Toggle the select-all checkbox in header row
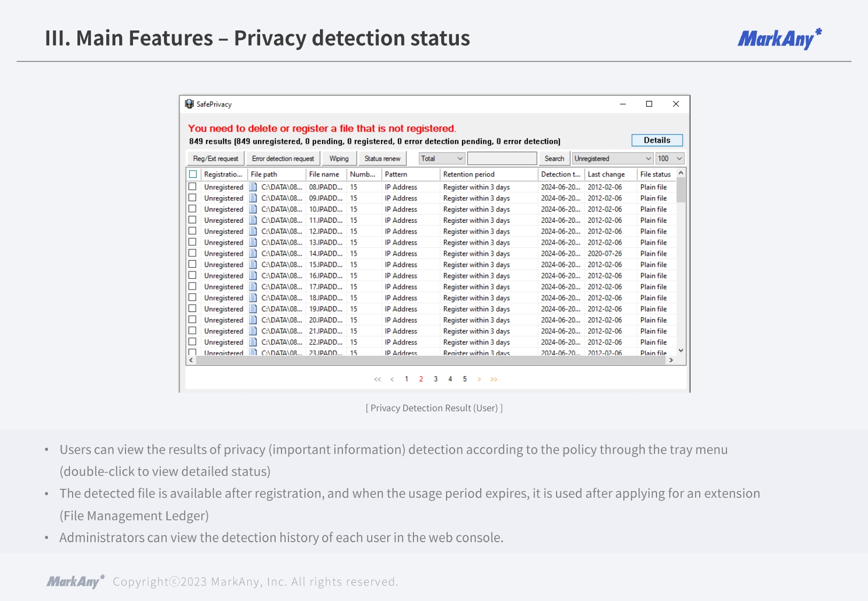868x601 pixels. click(193, 174)
